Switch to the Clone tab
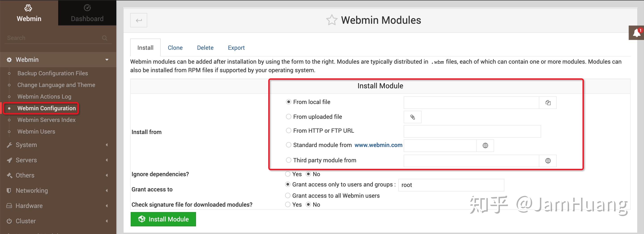 pyautogui.click(x=175, y=47)
